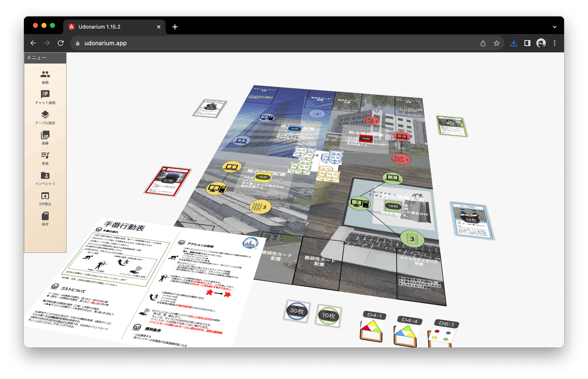Image resolution: width=588 pixels, height=379 pixels.
Task: Select the yellow mask piece
Action: 328,174
